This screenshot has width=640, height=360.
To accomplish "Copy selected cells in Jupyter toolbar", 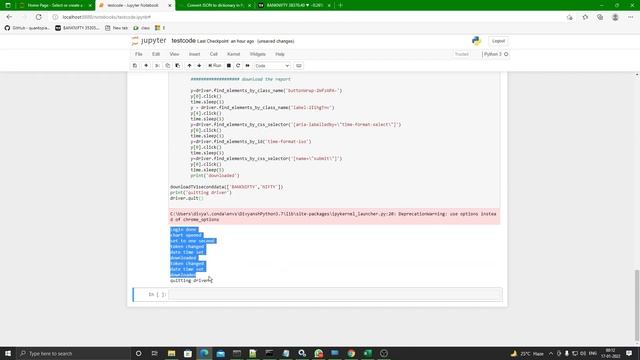I will point(167,66).
